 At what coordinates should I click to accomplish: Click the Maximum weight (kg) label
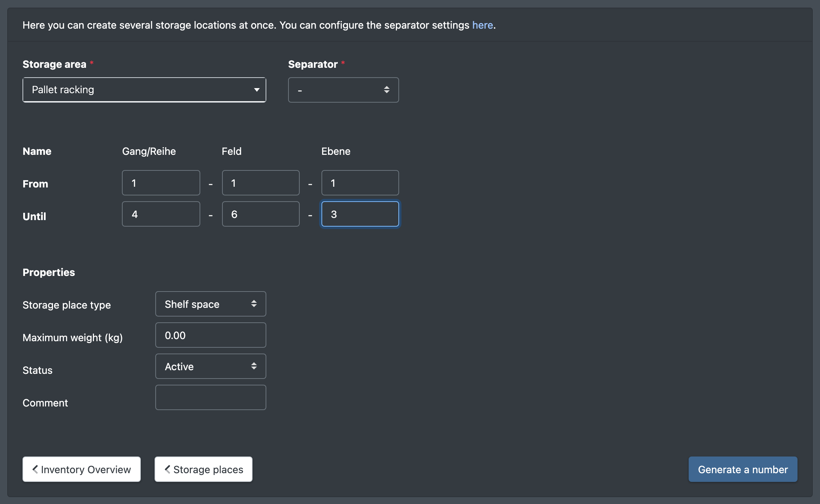pos(73,338)
